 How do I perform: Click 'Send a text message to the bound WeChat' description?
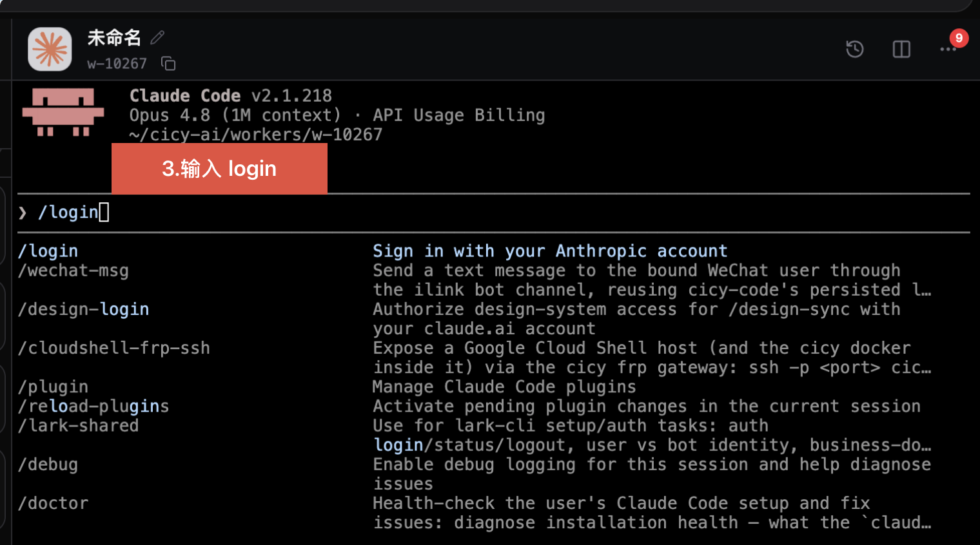[652, 280]
